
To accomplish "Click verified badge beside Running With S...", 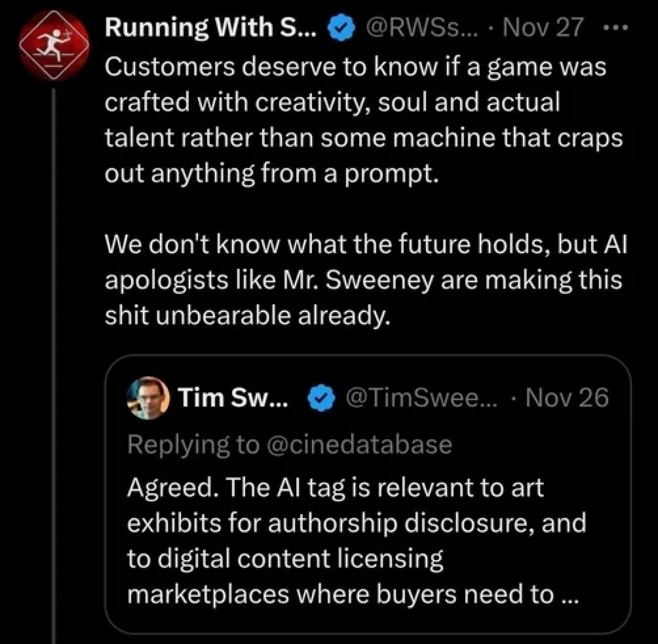I will [341, 27].
